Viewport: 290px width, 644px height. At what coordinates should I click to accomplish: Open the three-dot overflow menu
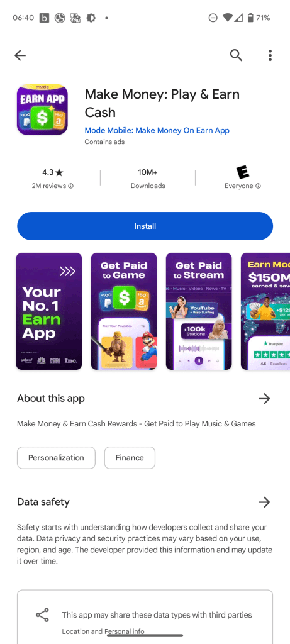click(270, 55)
